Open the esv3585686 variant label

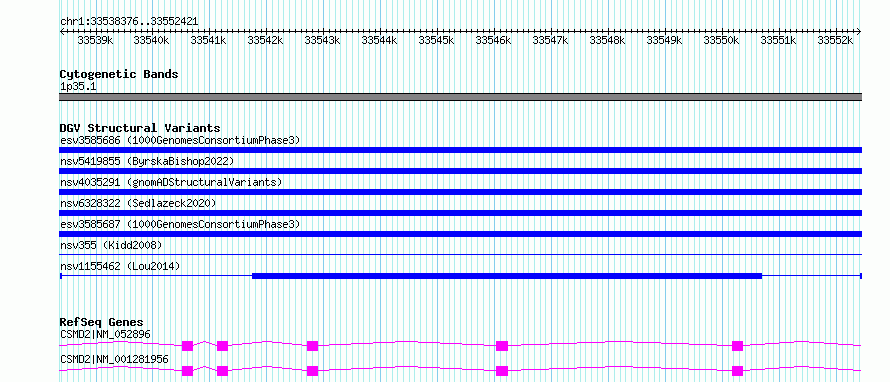tap(180, 140)
